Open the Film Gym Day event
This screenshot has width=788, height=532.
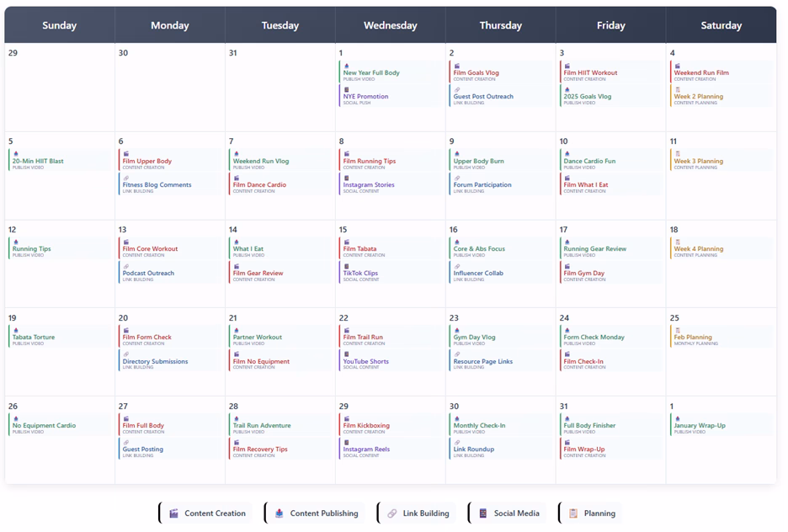pos(610,272)
